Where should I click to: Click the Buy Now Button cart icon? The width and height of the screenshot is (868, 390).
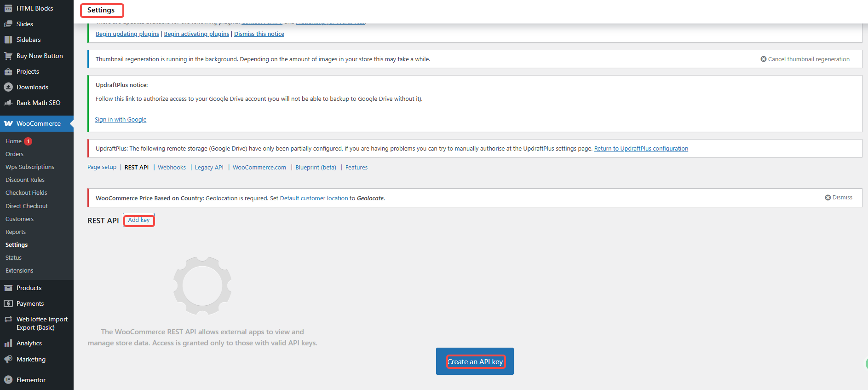[8, 56]
